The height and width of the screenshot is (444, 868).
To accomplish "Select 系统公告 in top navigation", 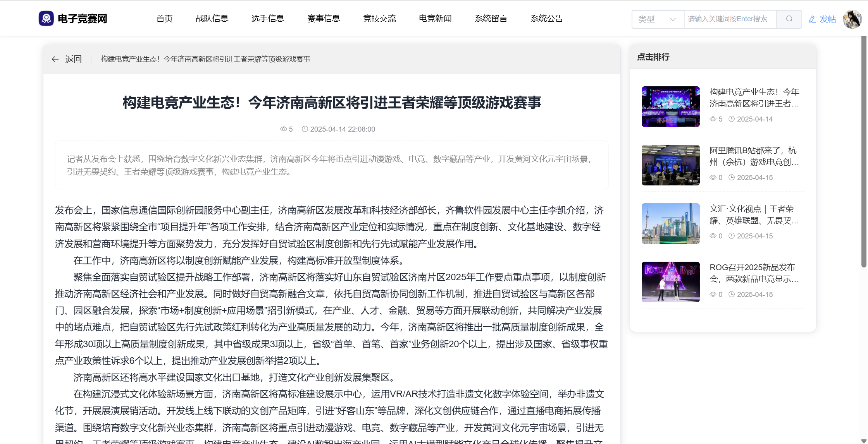I will click(546, 19).
